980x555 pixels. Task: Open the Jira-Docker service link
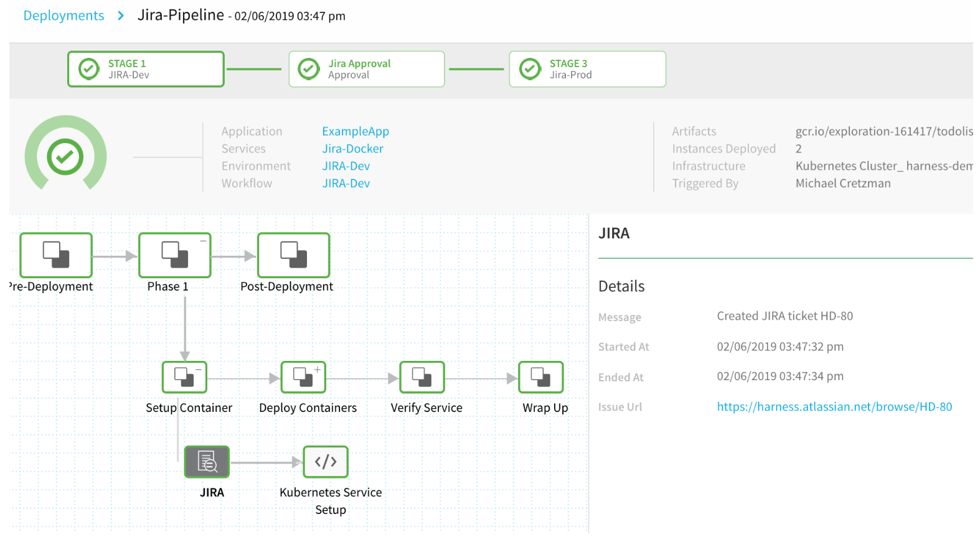tap(352, 149)
